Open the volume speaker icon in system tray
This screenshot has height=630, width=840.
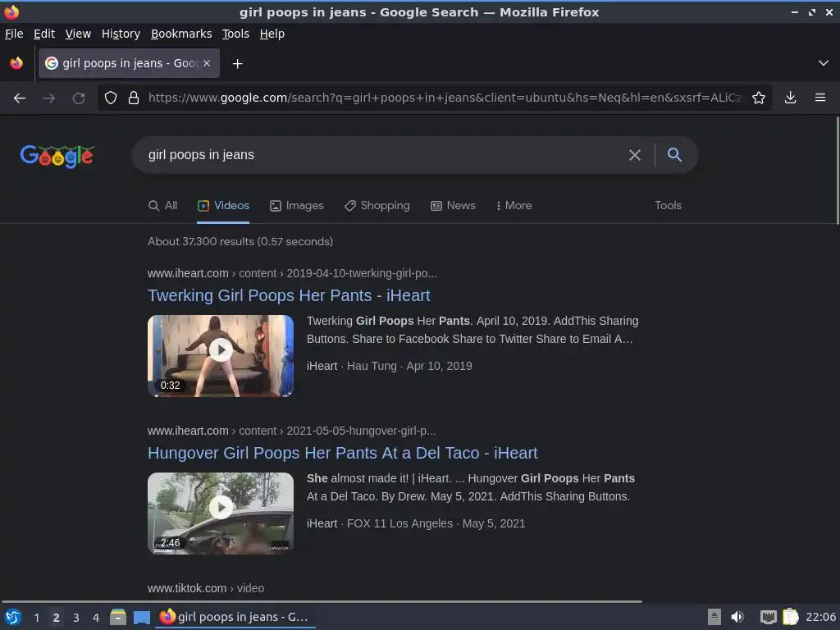pyautogui.click(x=737, y=617)
